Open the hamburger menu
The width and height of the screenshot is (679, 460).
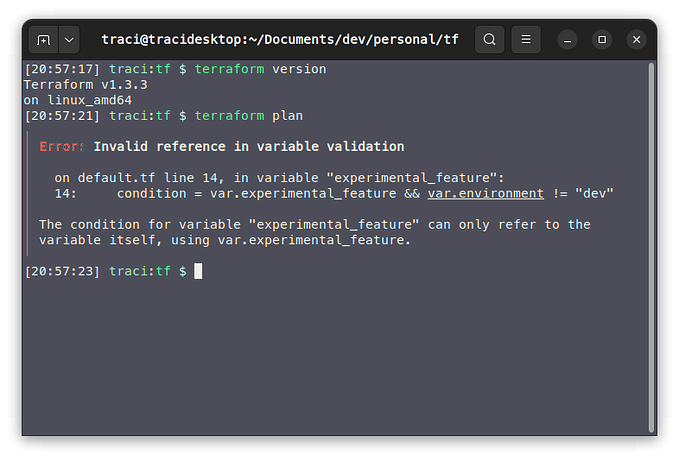click(526, 39)
